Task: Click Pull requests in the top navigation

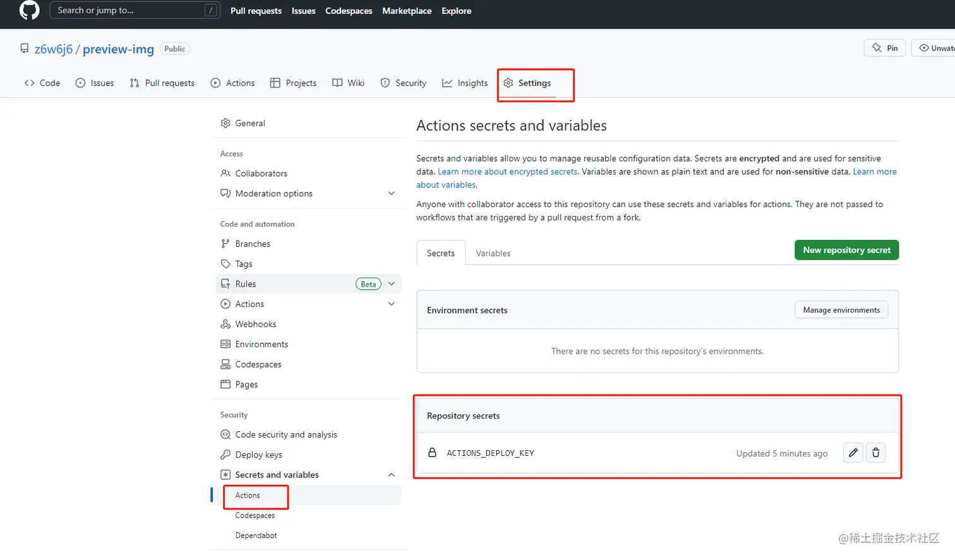Action: pyautogui.click(x=256, y=11)
